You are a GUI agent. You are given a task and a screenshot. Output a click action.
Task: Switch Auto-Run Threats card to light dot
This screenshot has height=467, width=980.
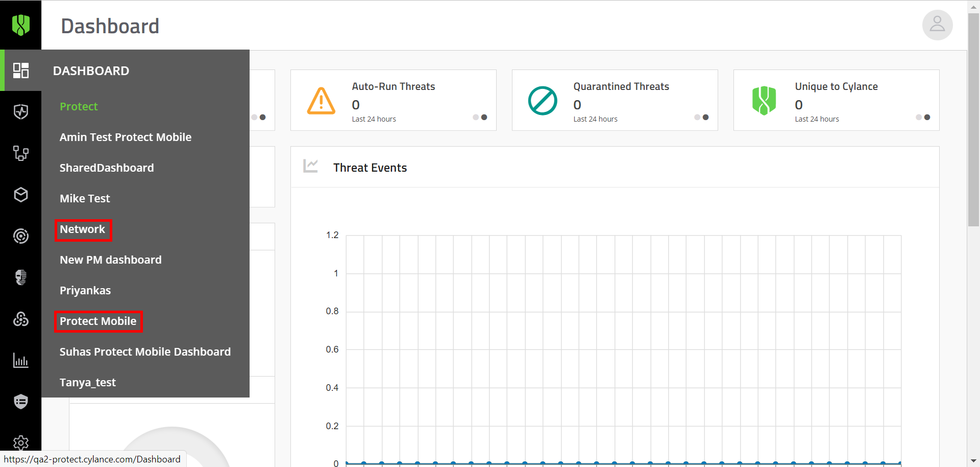[476, 117]
